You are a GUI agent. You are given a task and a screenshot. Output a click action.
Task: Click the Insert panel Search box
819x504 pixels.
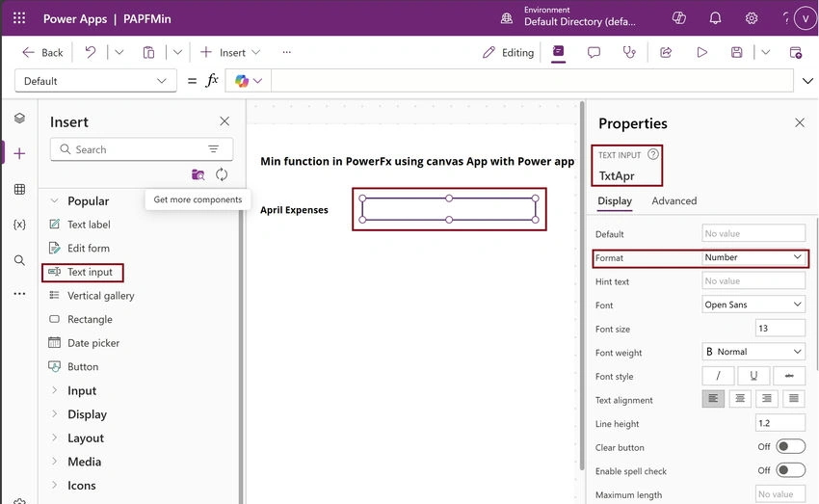click(x=142, y=149)
